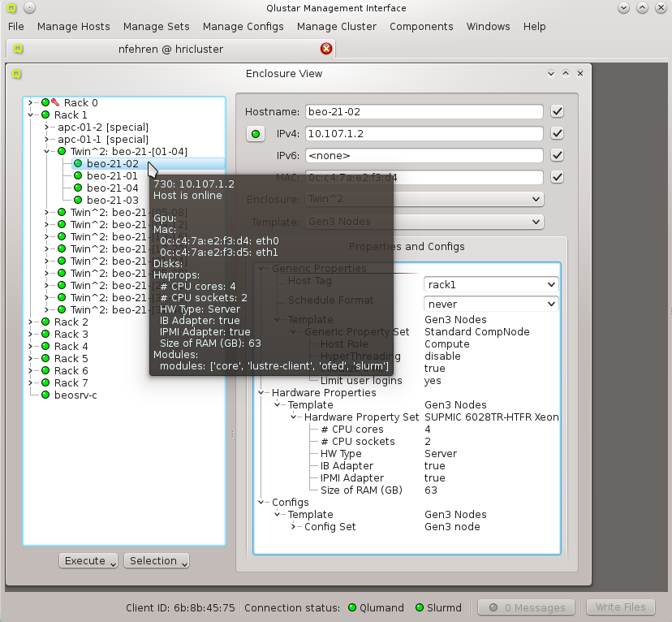The width and height of the screenshot is (672, 622).
Task: Click the green status icon of Rack 0
Action: pos(45,102)
